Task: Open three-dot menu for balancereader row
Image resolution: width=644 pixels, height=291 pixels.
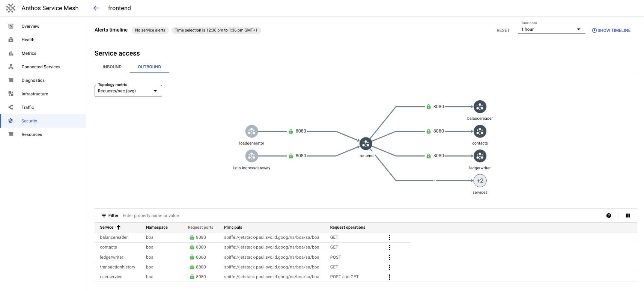Action: pyautogui.click(x=389, y=237)
